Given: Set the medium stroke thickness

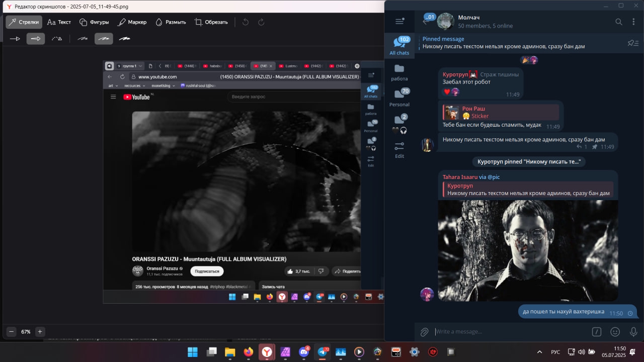Looking at the screenshot, I should coord(104,39).
